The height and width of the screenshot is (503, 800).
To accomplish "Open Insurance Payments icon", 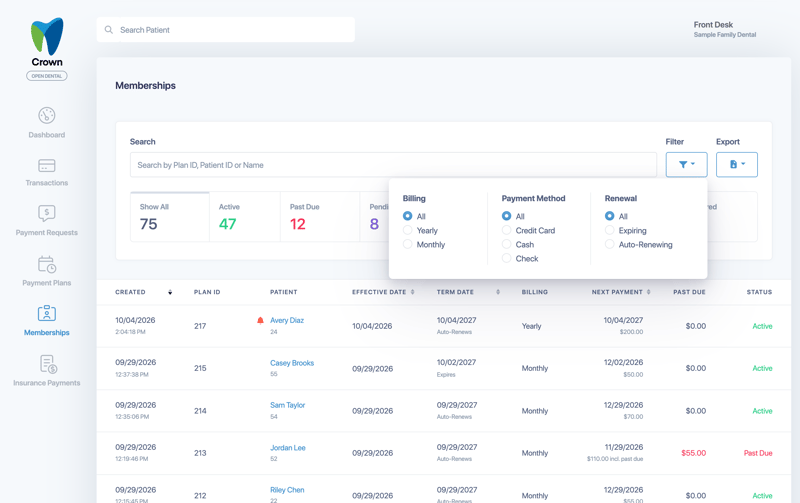I will coord(48,364).
